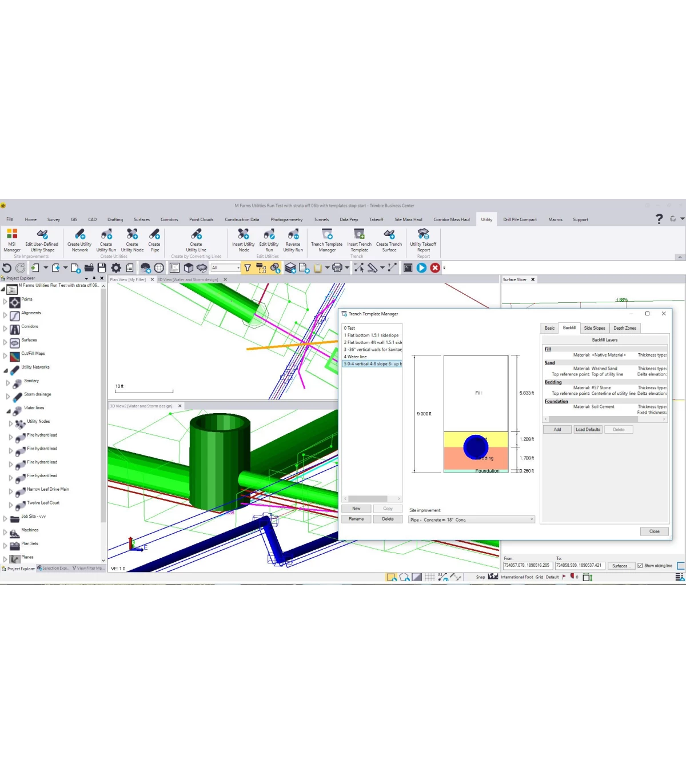This screenshot has height=784, width=686.
Task: Click Surfaces... button in Surface Slicer
Action: pos(620,566)
